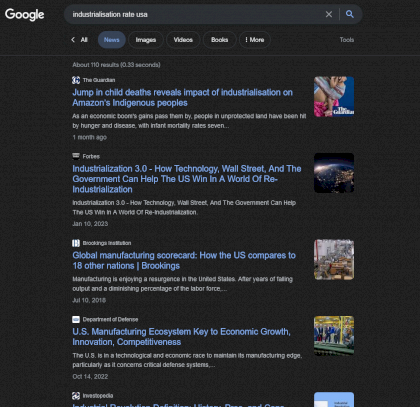Expand the More options menu

coord(255,40)
